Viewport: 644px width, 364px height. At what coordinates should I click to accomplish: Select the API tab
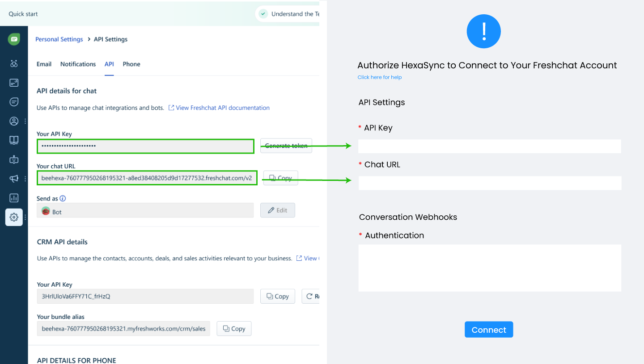click(109, 64)
